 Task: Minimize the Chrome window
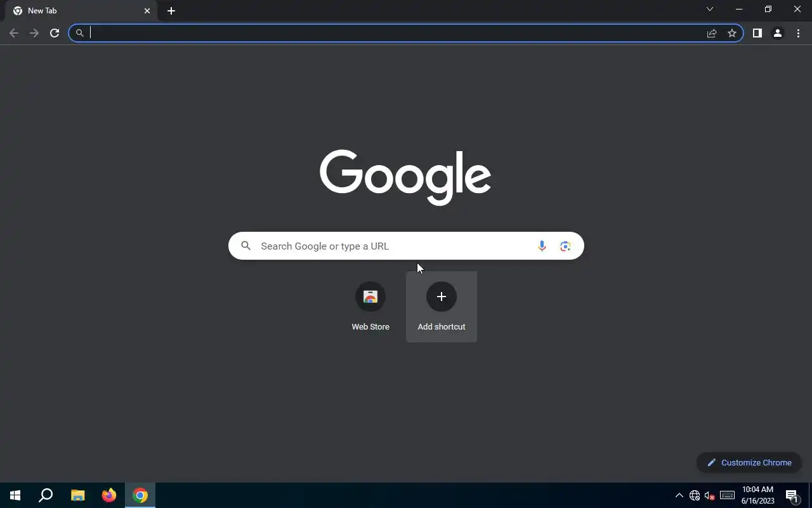(739, 10)
